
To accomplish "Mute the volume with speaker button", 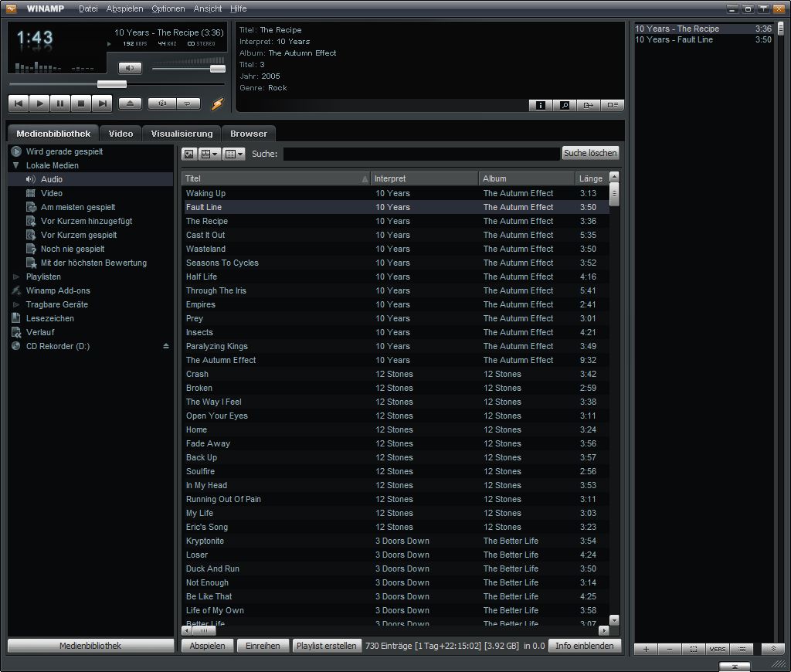I will 130,68.
